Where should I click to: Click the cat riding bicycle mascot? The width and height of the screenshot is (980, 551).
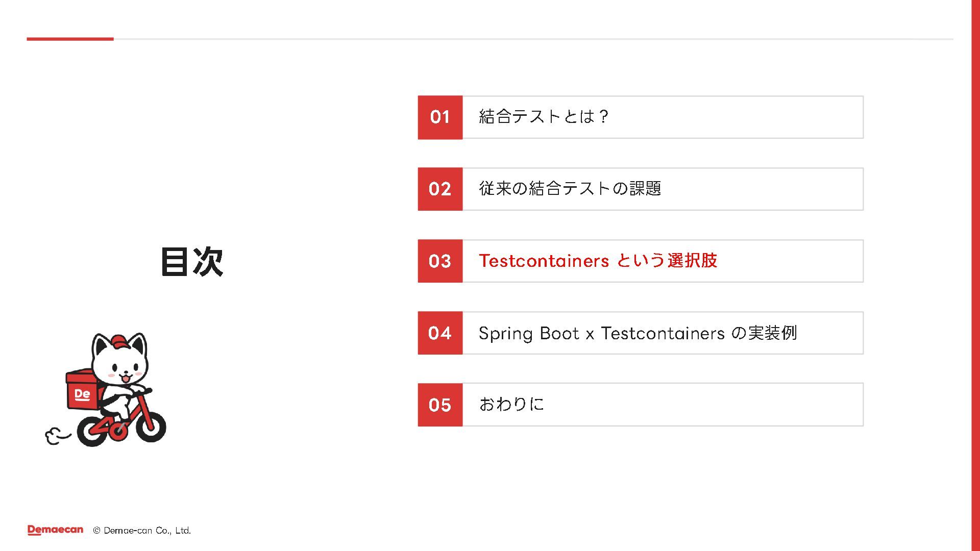tap(106, 390)
